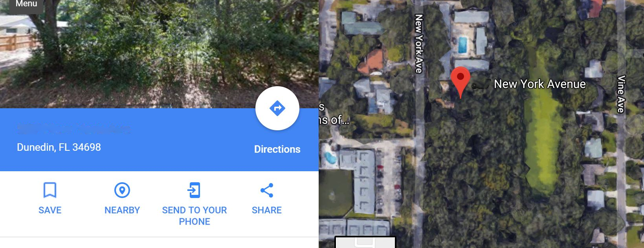Viewport: 644px width, 248px height.
Task: Click the New York Avenue place label
Action: 540,84
